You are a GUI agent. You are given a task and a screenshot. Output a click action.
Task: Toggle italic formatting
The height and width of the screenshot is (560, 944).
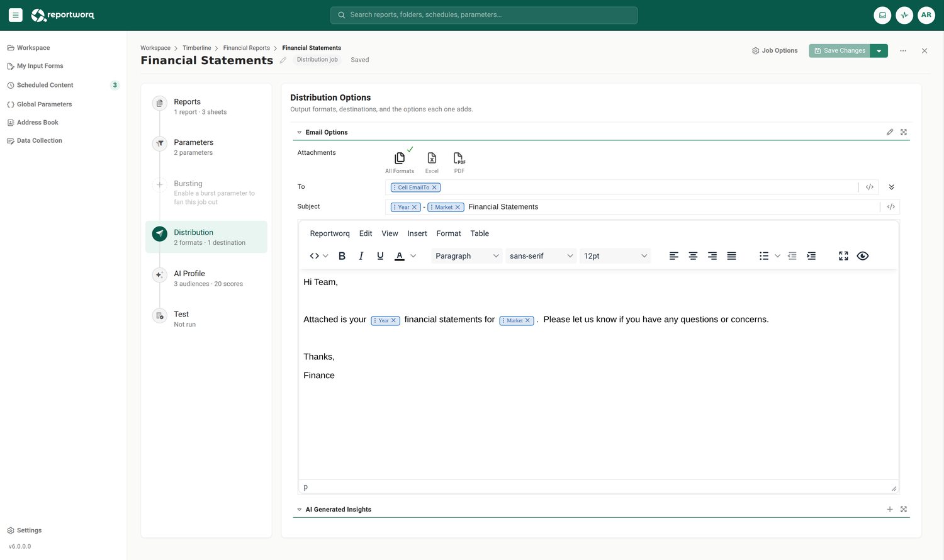tap(361, 256)
